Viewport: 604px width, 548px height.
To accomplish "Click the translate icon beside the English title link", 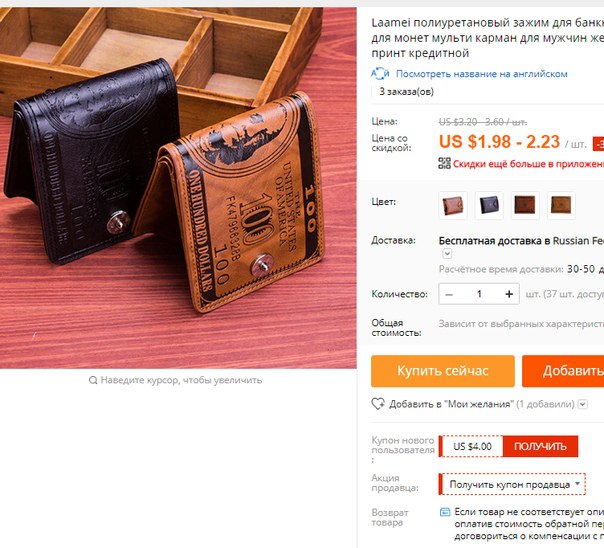I will pyautogui.click(x=380, y=74).
